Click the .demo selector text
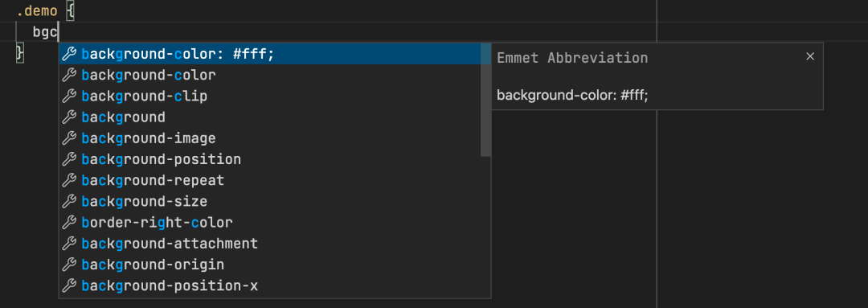868x308 pixels. [x=36, y=10]
